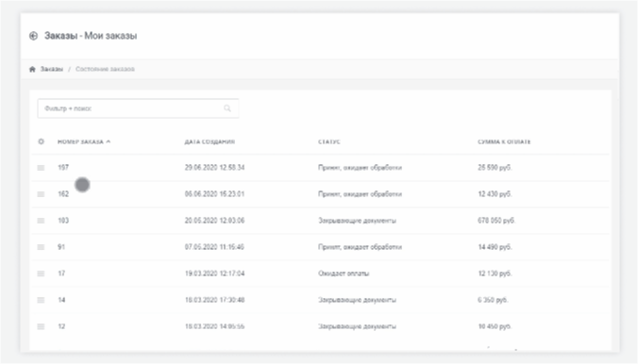
Task: Select order number 197
Action: (63, 168)
